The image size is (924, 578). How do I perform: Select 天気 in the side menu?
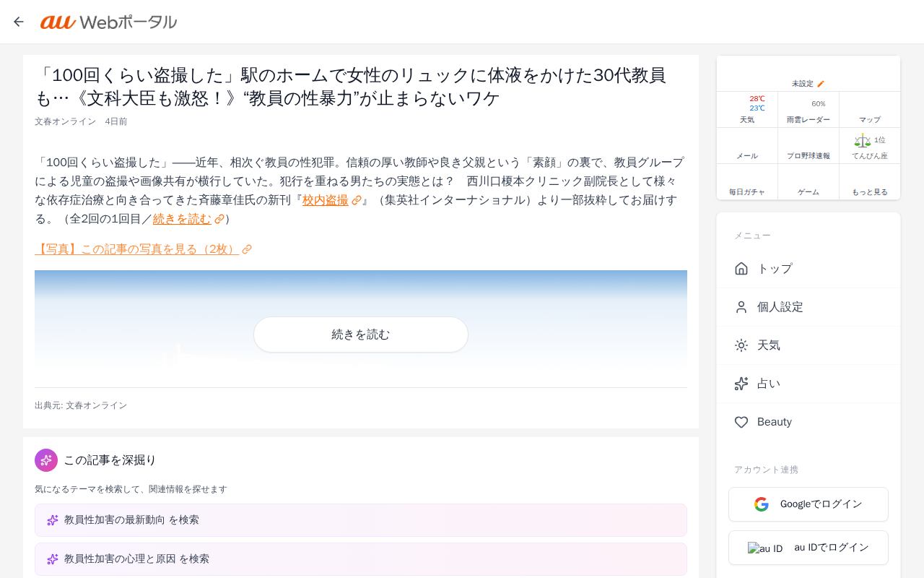point(808,345)
